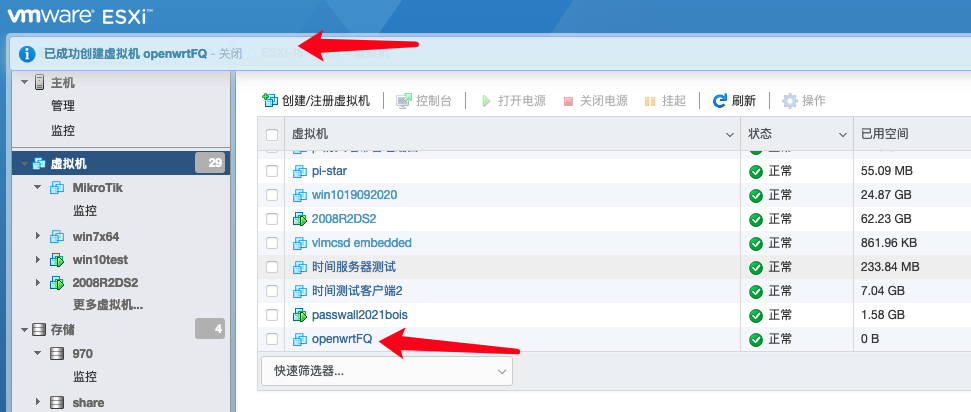Viewport: 971px width, 412px height.
Task: Collapse the 存储 tree node
Action: 25,330
